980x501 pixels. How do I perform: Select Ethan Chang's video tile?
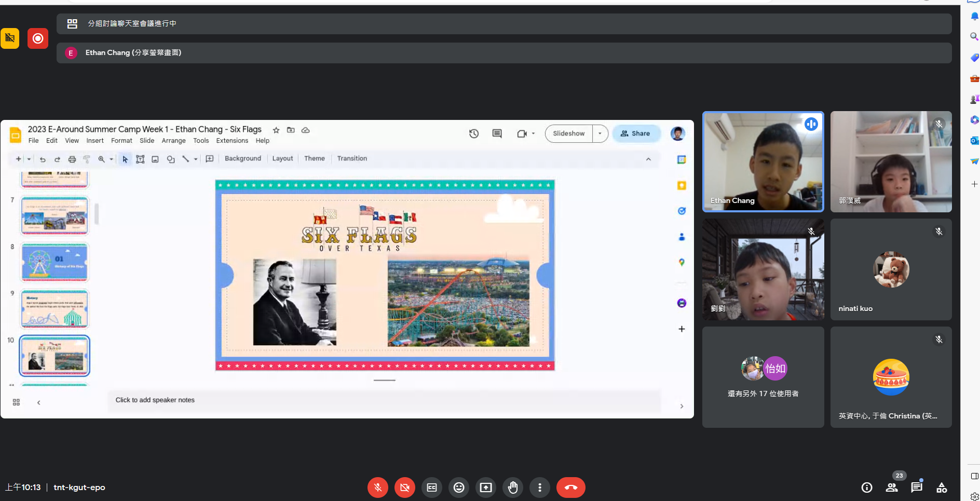click(763, 161)
